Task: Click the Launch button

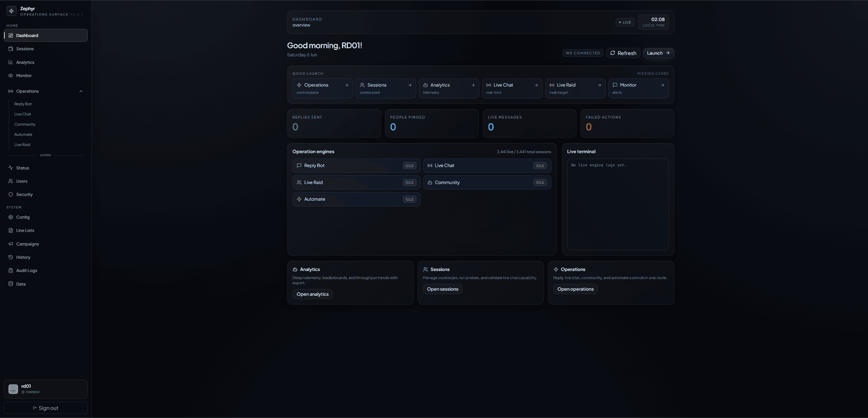Action: coord(658,53)
